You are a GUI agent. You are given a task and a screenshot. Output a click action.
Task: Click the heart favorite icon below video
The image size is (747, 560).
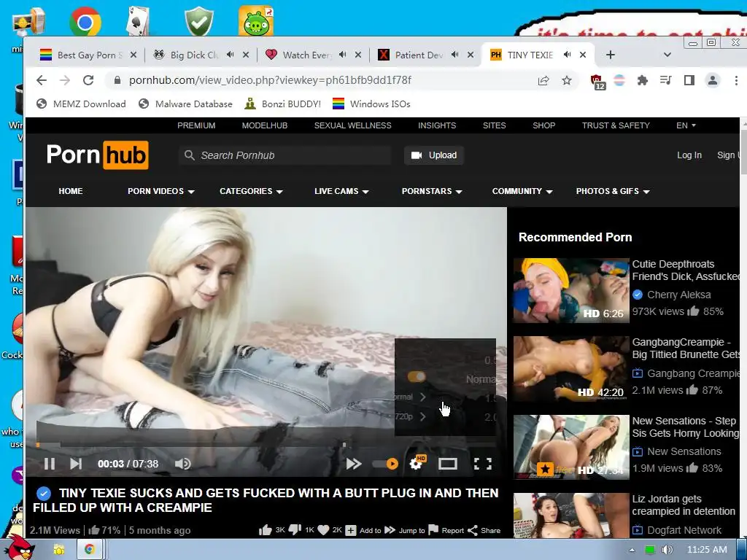[x=323, y=530]
